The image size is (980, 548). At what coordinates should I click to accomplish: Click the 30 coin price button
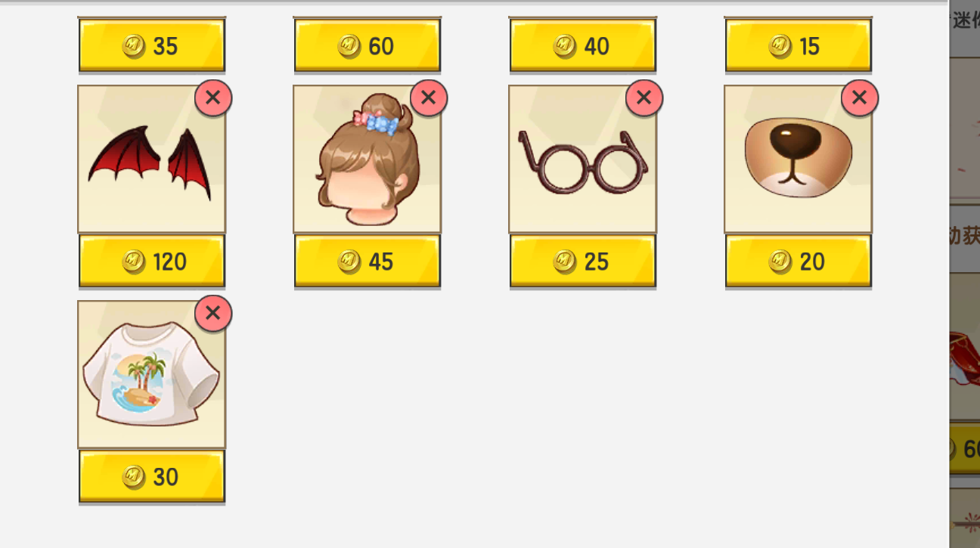click(151, 477)
